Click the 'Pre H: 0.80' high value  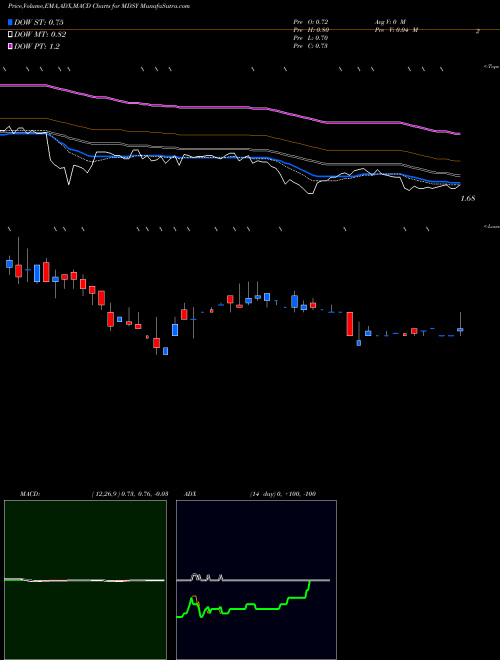click(311, 29)
